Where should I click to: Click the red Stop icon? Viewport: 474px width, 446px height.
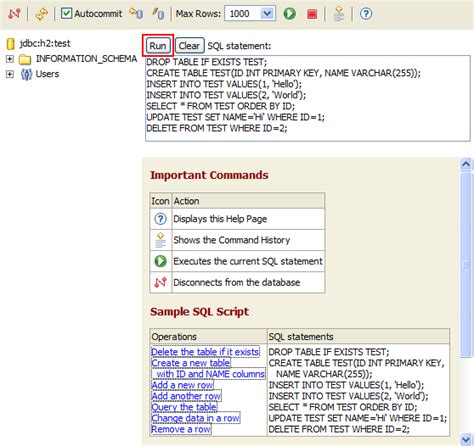click(x=312, y=14)
